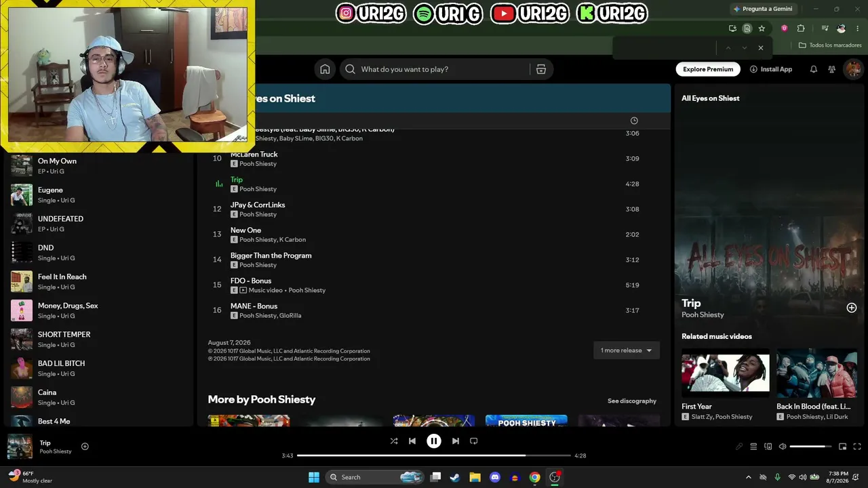Sort tracks by the duration clock header
Image resolution: width=868 pixels, height=488 pixels.
[x=634, y=121]
